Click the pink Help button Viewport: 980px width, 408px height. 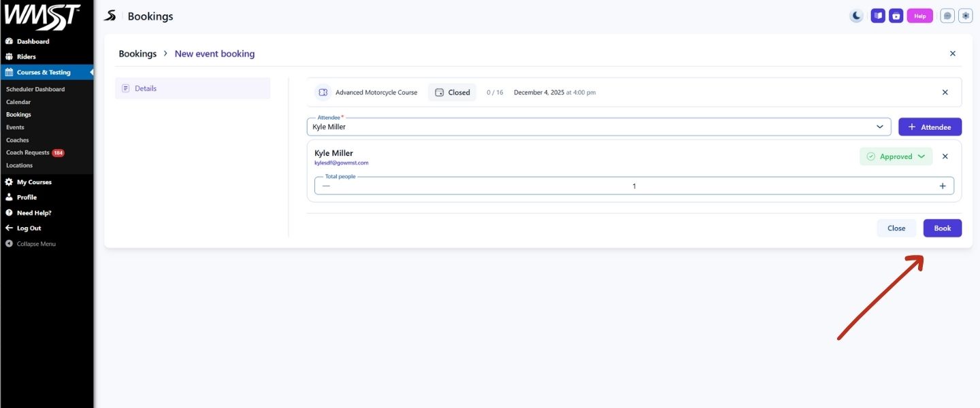(x=919, y=16)
